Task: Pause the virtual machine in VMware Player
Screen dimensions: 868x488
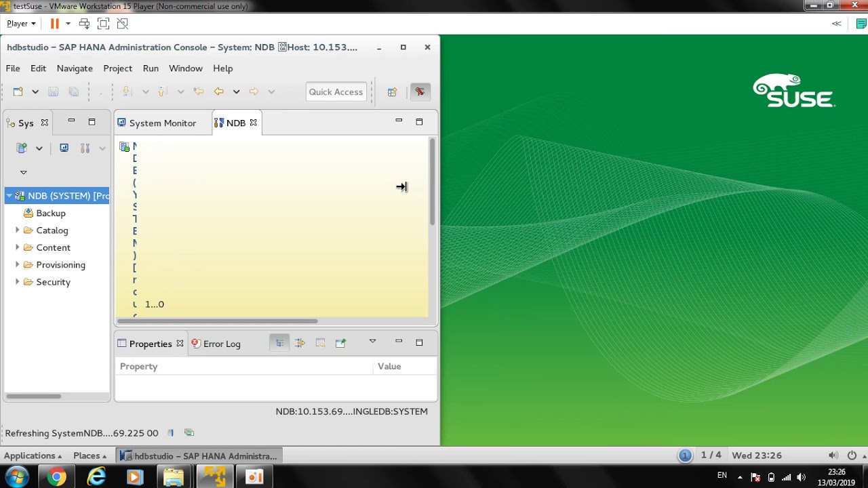Action: click(54, 23)
